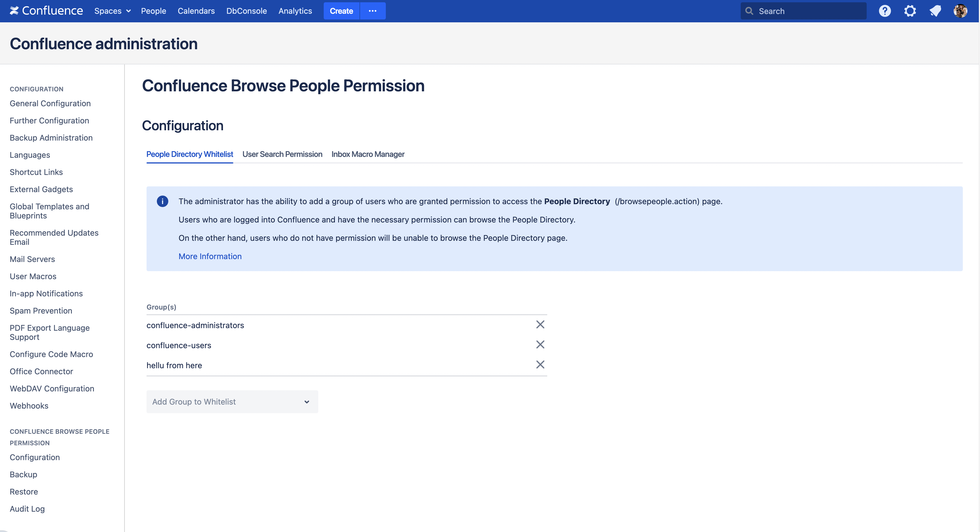
Task: Open Analytics from the top menu
Action: click(x=295, y=11)
